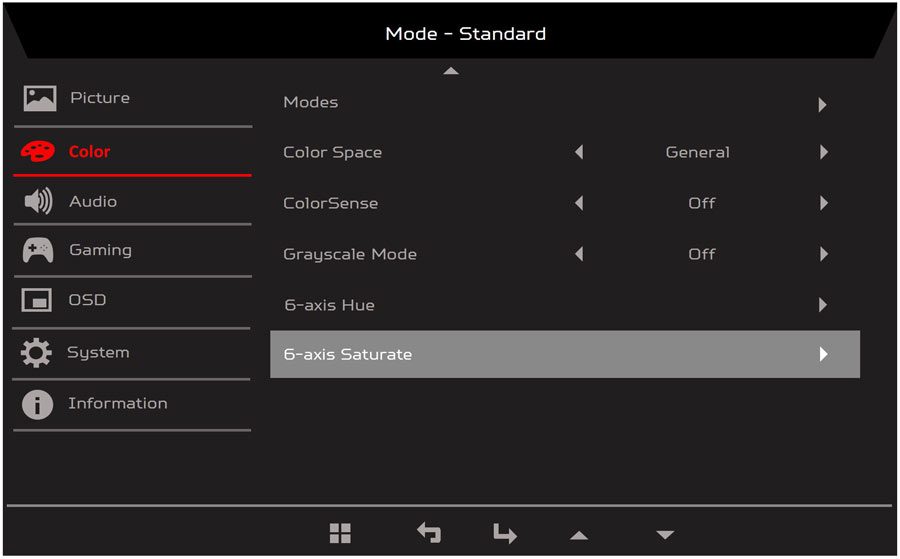This screenshot has height=559, width=900.
Task: Toggle ColorSense with its right arrow
Action: click(x=824, y=203)
